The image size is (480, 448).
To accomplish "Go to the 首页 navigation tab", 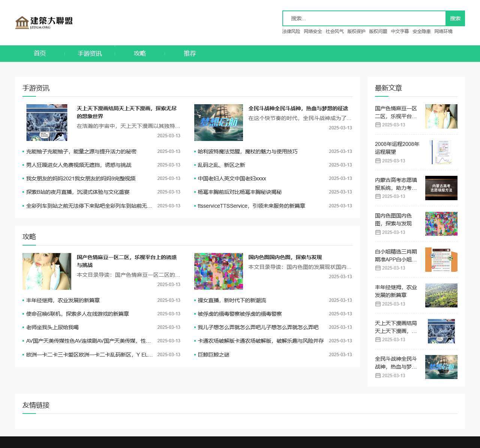I will [x=40, y=54].
